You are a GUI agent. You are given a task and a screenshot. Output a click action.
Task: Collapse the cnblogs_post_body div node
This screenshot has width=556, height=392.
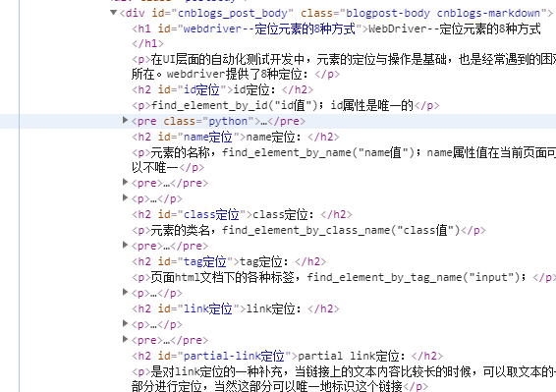(114, 13)
